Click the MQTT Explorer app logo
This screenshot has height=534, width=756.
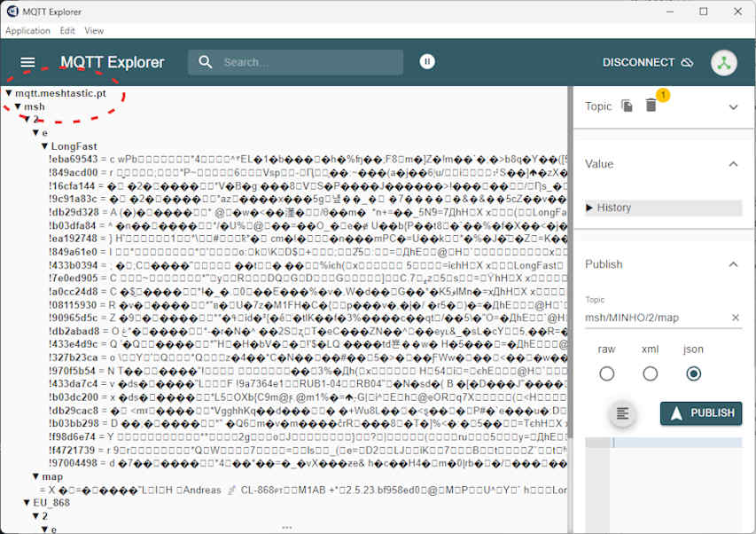pyautogui.click(x=12, y=12)
